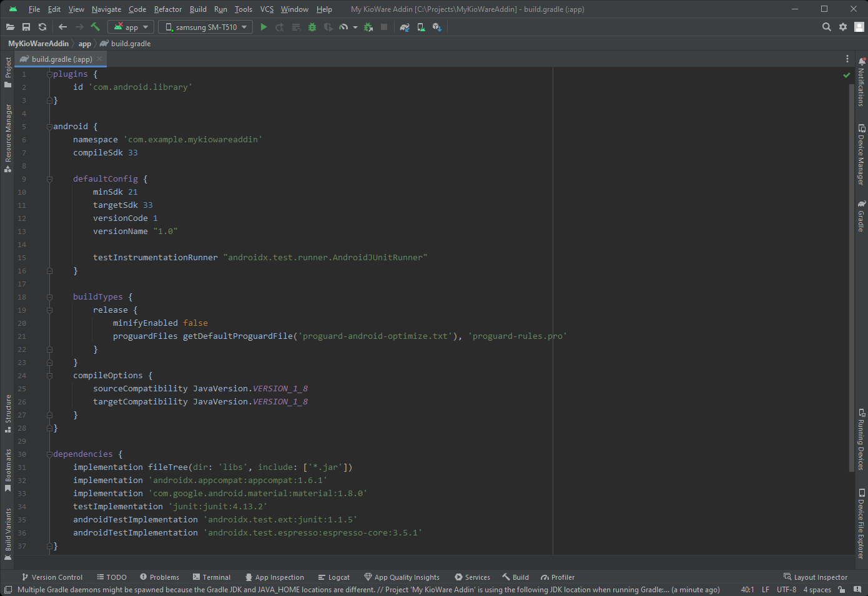The height and width of the screenshot is (596, 868).
Task: Run app with green play button
Action: tap(264, 27)
